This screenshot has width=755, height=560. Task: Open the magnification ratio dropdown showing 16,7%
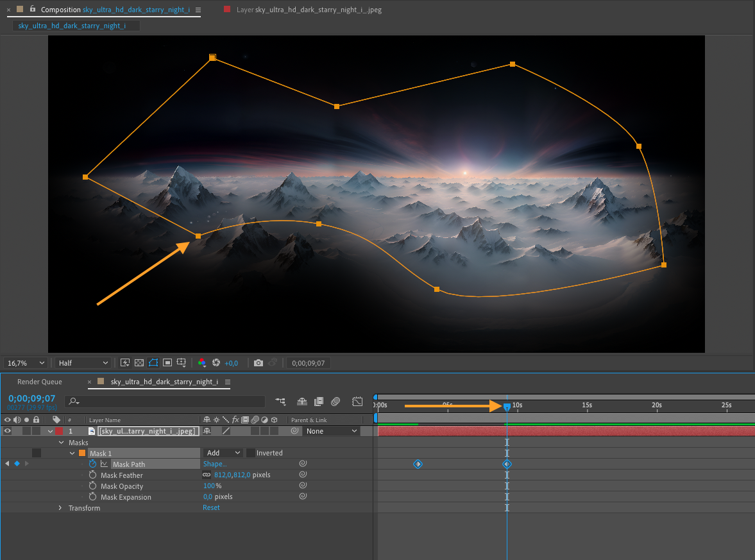pos(25,363)
